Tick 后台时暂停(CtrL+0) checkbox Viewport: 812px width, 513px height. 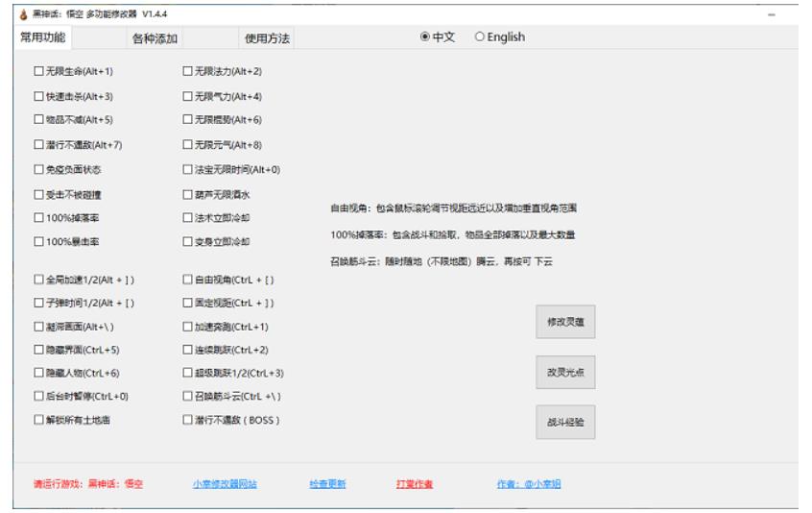[38, 397]
